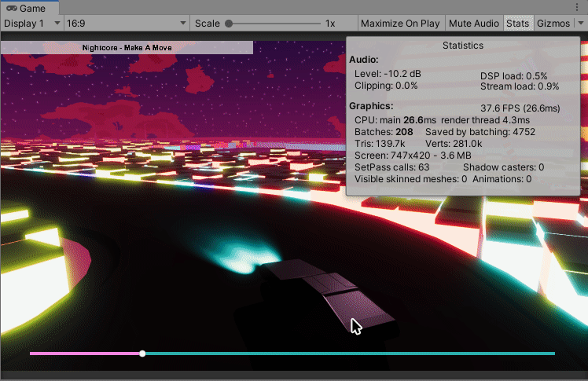This screenshot has height=381, width=588.
Task: Toggle Mute Audio
Action: (x=474, y=24)
